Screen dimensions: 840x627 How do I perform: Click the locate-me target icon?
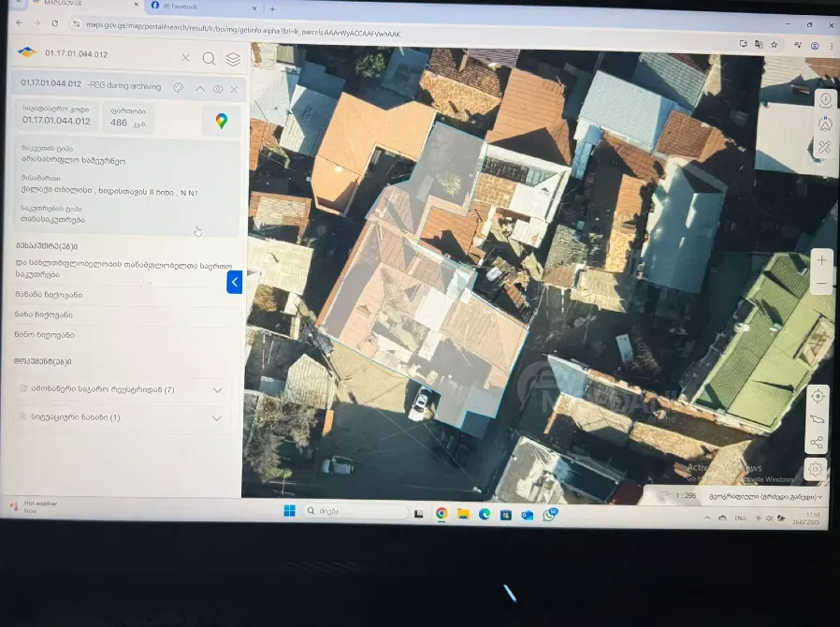point(818,396)
